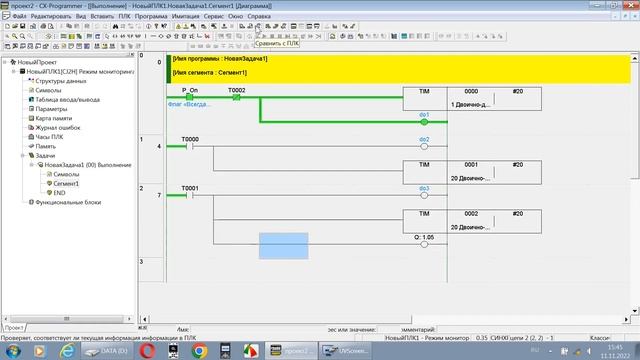Open the Сервис menu
The height and width of the screenshot is (360, 640).
[x=213, y=16]
